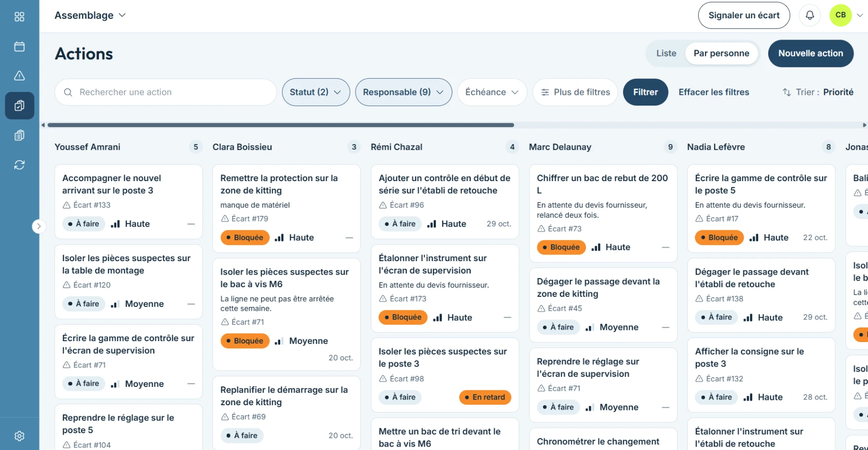Focus the Rechercher une action field
868x450 pixels.
pos(165,92)
